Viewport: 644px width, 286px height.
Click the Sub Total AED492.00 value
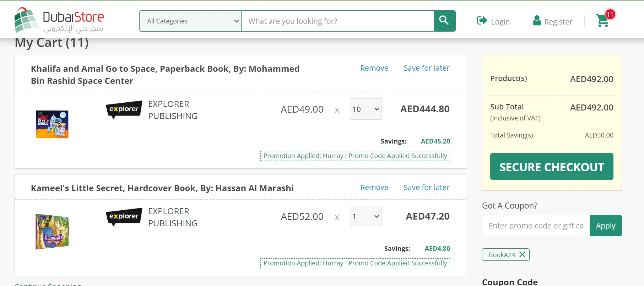tap(592, 108)
